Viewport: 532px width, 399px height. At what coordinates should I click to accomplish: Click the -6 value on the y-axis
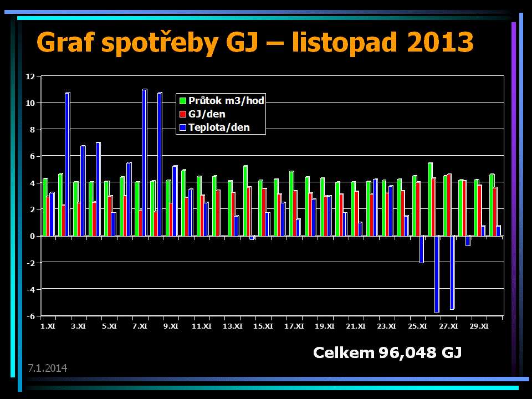(x=31, y=316)
